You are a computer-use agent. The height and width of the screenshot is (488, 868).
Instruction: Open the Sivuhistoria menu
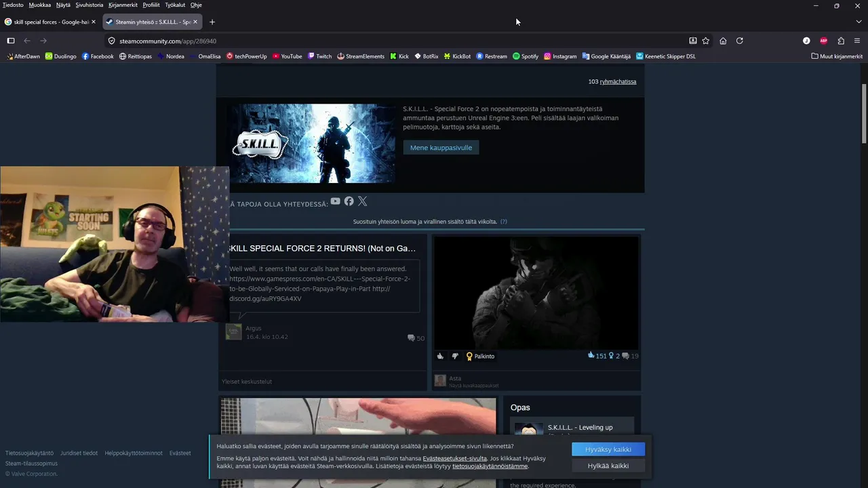coord(90,5)
